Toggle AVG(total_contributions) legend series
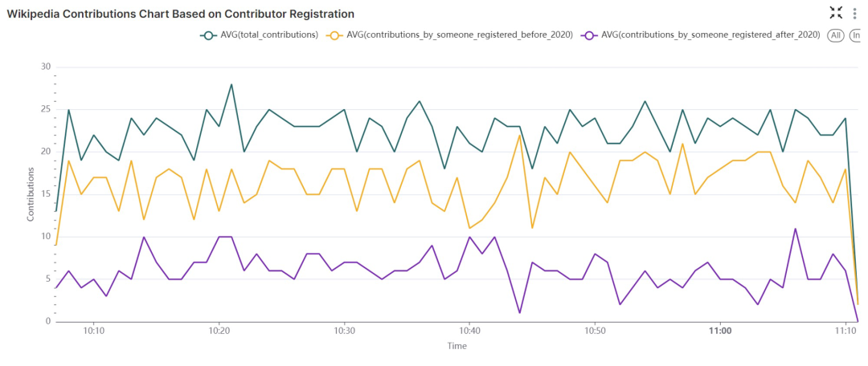This screenshot has width=868, height=366. pos(268,35)
